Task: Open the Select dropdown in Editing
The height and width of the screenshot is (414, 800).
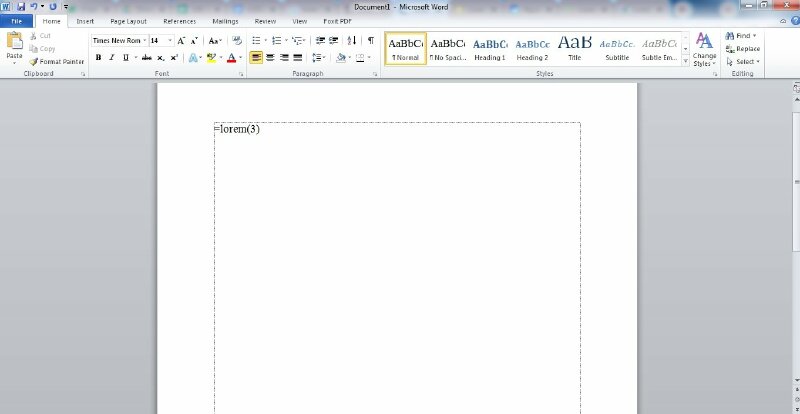Action: [743, 62]
